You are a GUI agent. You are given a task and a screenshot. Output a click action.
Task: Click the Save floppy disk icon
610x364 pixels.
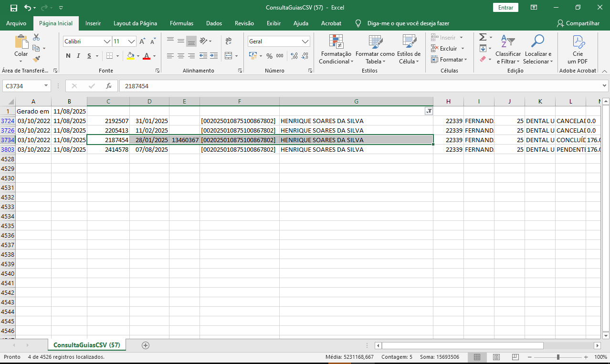tap(13, 8)
